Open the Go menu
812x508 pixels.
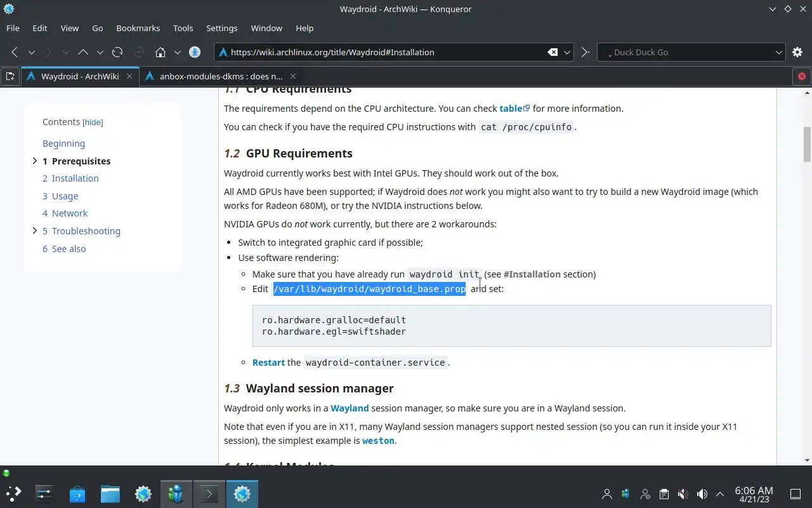(x=98, y=28)
